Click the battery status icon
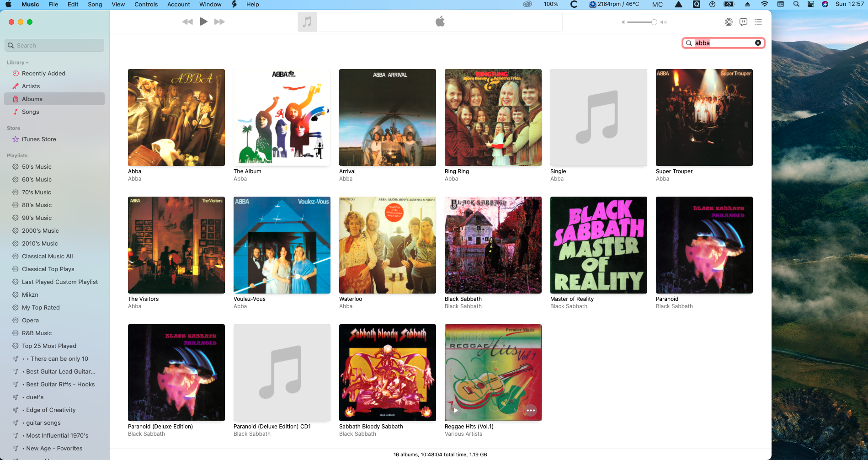This screenshot has width=868, height=460. click(x=729, y=4)
